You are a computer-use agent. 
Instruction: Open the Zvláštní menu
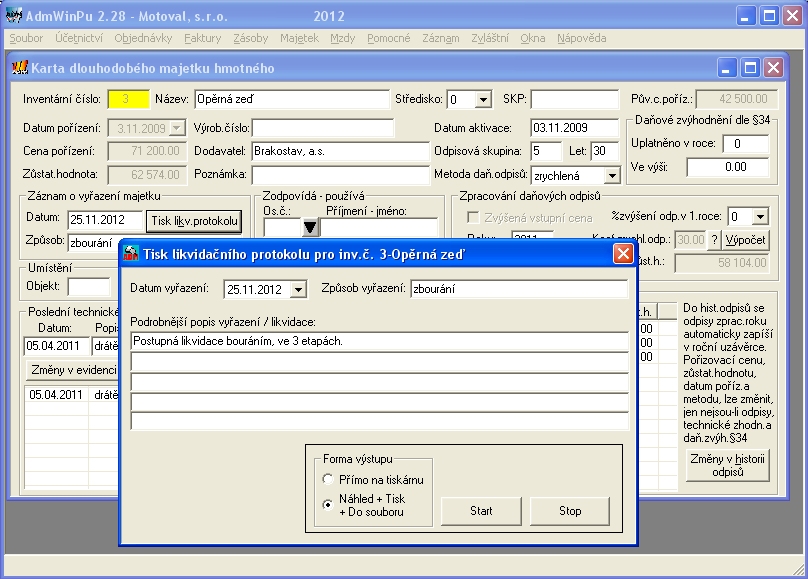490,38
